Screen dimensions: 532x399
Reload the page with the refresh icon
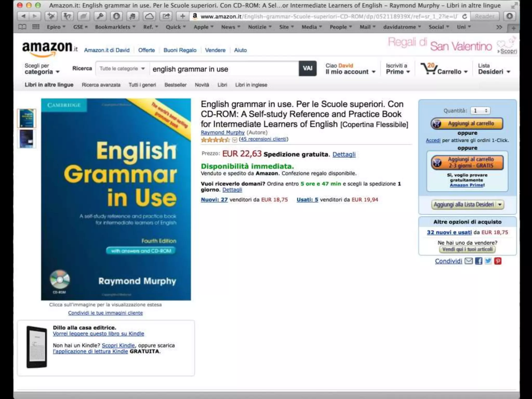point(465,17)
